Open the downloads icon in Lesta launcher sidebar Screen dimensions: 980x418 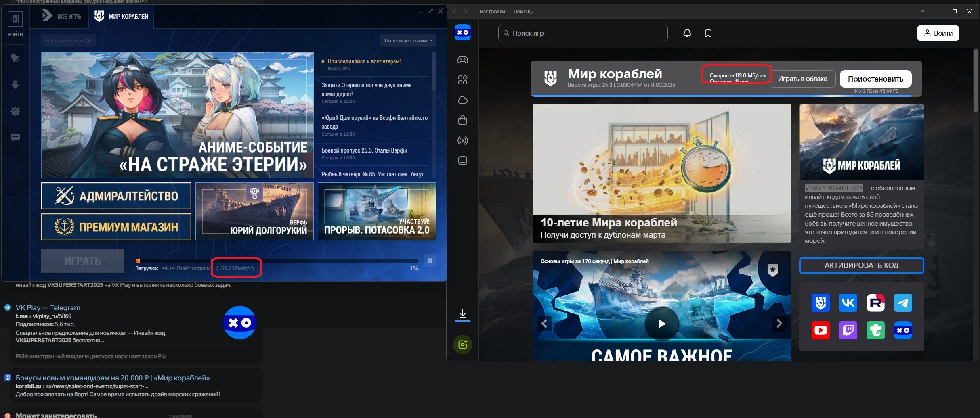tap(15, 84)
